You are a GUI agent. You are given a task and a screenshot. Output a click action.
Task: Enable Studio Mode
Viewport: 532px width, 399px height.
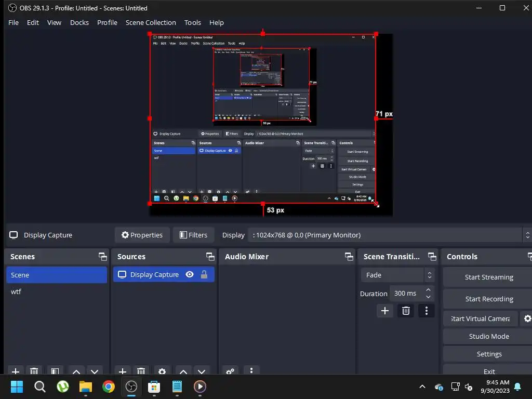tap(488, 336)
